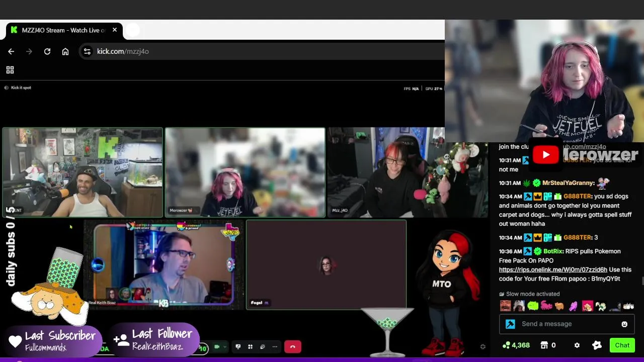The height and width of the screenshot is (362, 644).
Task: Click the star badge icon beside Chat button
Action: pos(597,345)
